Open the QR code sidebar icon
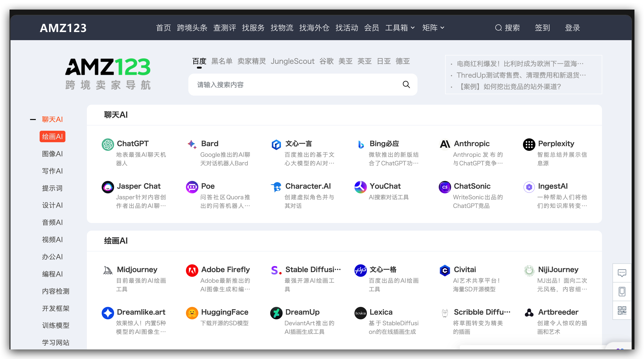The image size is (644, 359). pos(622,310)
